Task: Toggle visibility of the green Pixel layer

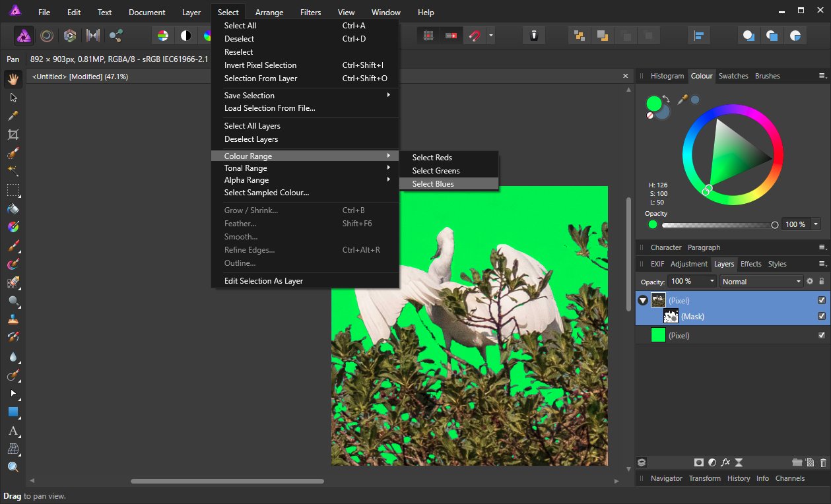Action: tap(821, 335)
